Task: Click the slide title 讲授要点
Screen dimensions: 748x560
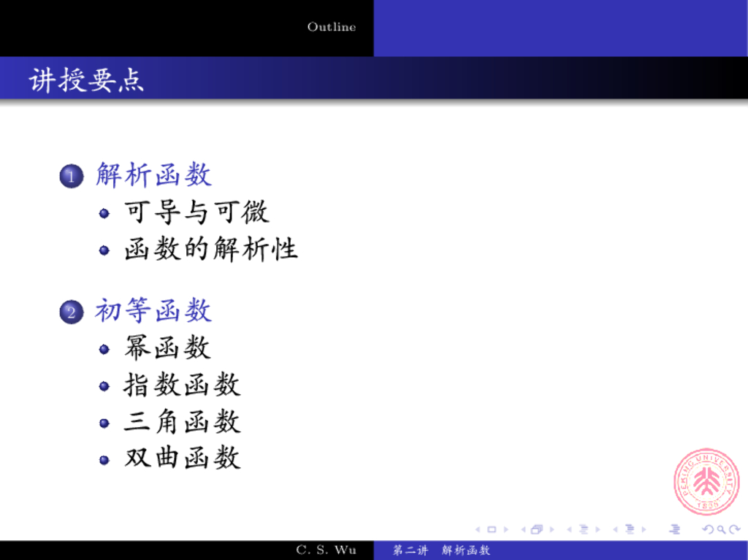Action: [x=86, y=80]
